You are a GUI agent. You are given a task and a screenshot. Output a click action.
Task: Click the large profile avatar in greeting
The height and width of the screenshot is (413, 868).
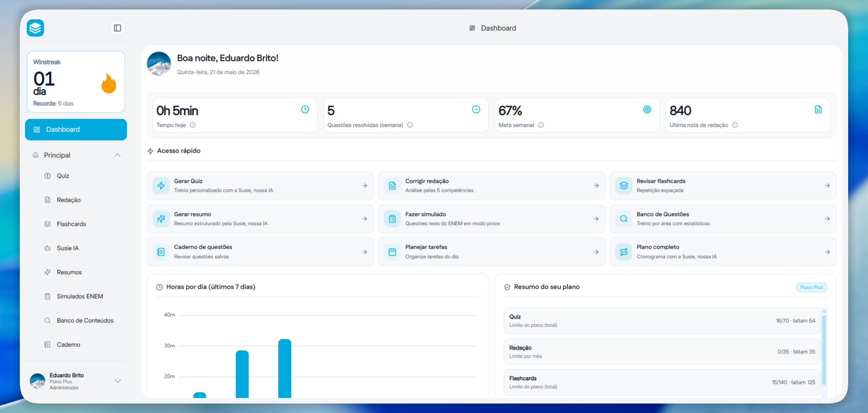[x=159, y=64]
